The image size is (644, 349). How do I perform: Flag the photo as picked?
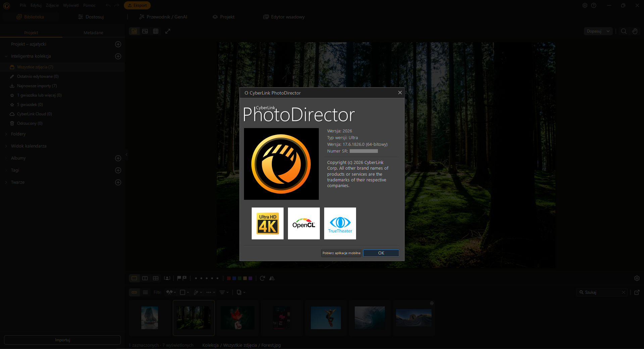point(179,278)
